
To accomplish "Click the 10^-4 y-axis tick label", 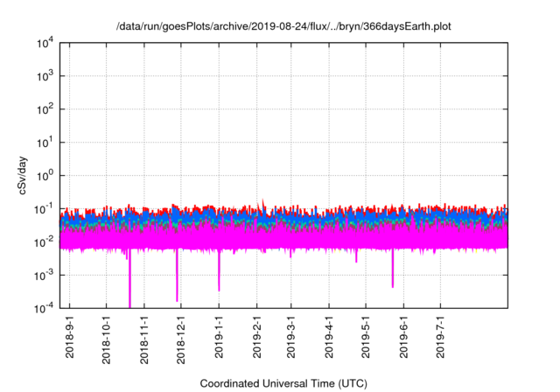I will click(44, 307).
